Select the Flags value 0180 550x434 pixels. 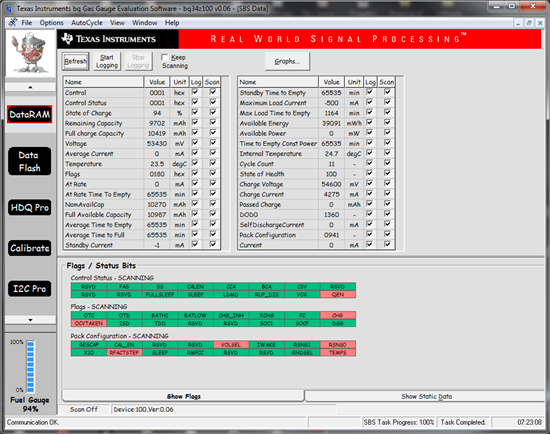[x=157, y=174]
